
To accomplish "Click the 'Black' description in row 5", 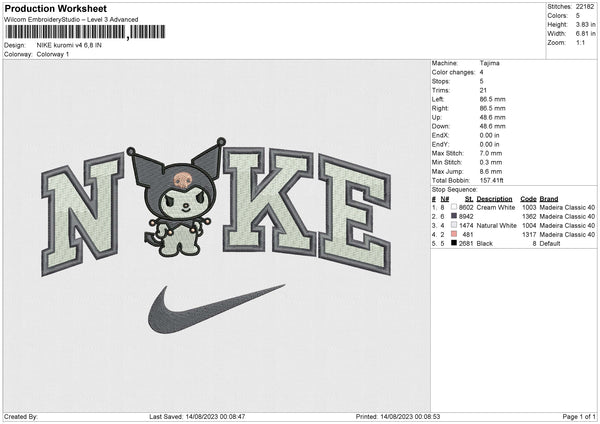I will pyautogui.click(x=485, y=244).
